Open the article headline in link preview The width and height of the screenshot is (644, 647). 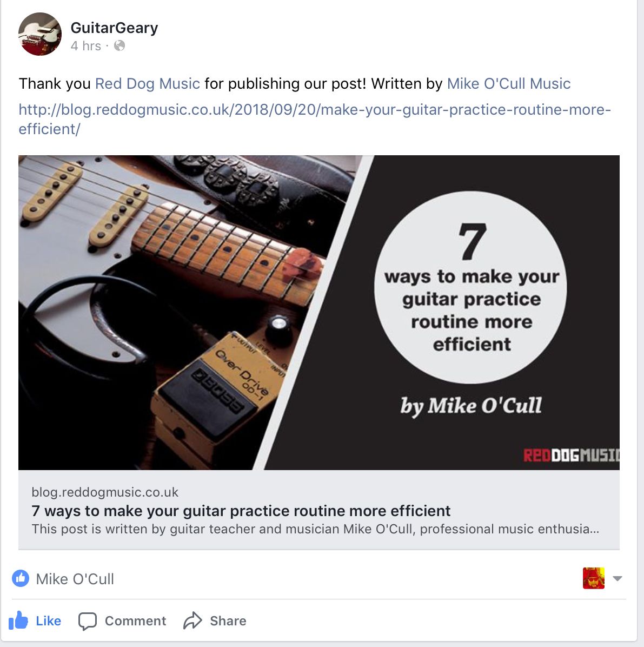pos(241,511)
